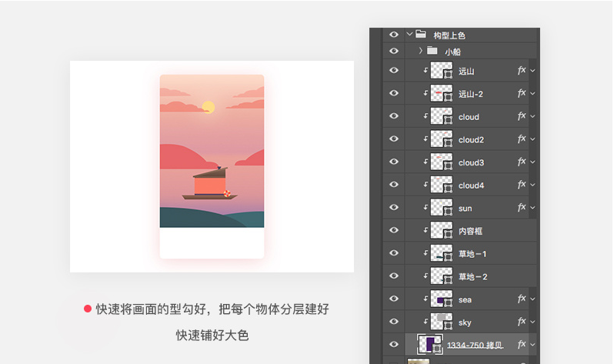Select the sky layer thumbnail

[x=442, y=322]
